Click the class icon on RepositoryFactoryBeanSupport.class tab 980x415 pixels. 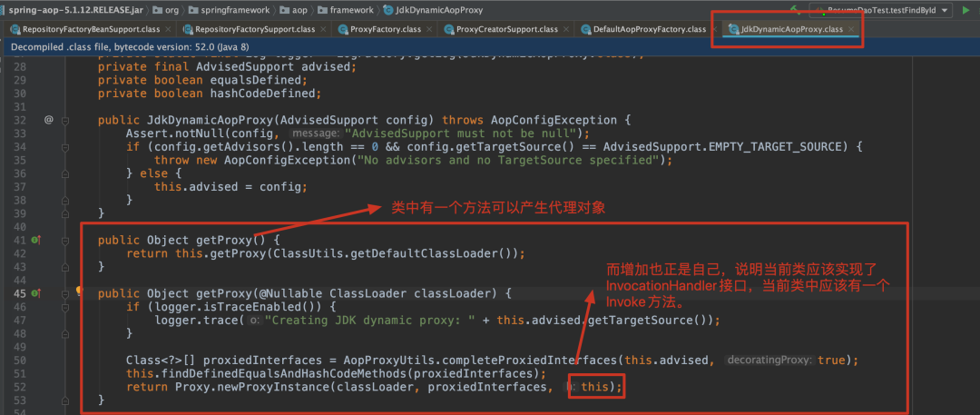click(x=15, y=29)
